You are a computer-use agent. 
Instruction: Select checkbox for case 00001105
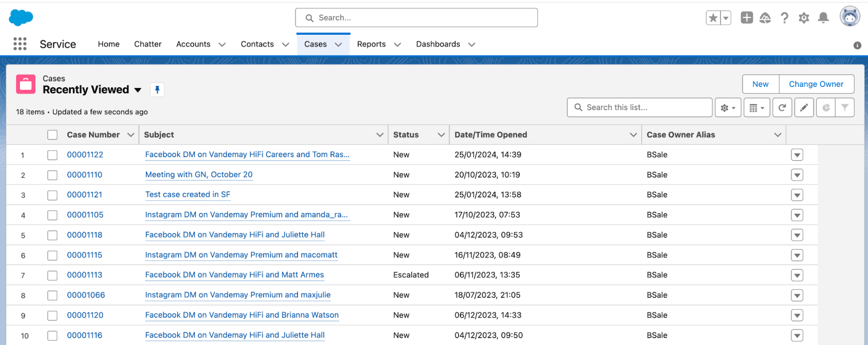click(x=53, y=215)
